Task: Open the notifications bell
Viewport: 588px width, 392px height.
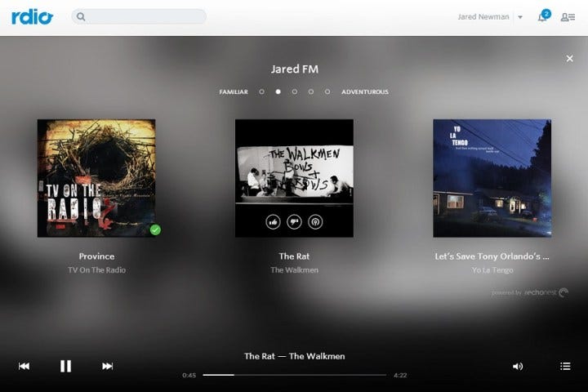Action: (543, 16)
